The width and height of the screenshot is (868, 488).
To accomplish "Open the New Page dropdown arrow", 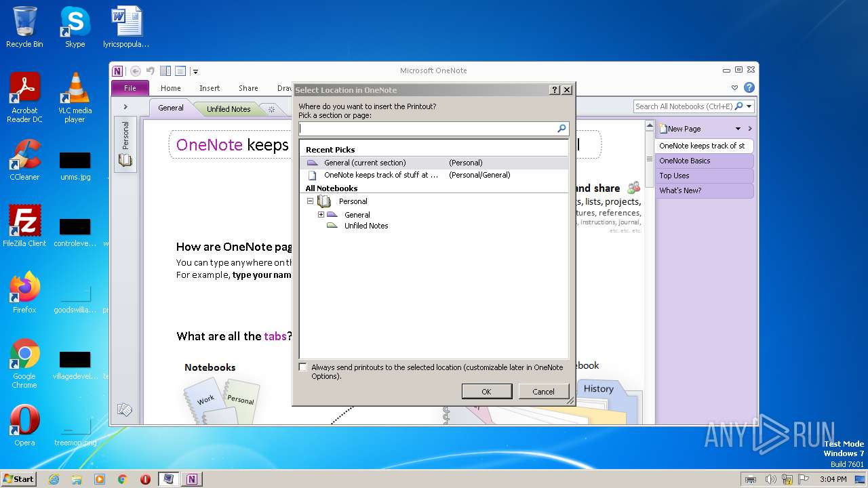I will click(x=738, y=129).
